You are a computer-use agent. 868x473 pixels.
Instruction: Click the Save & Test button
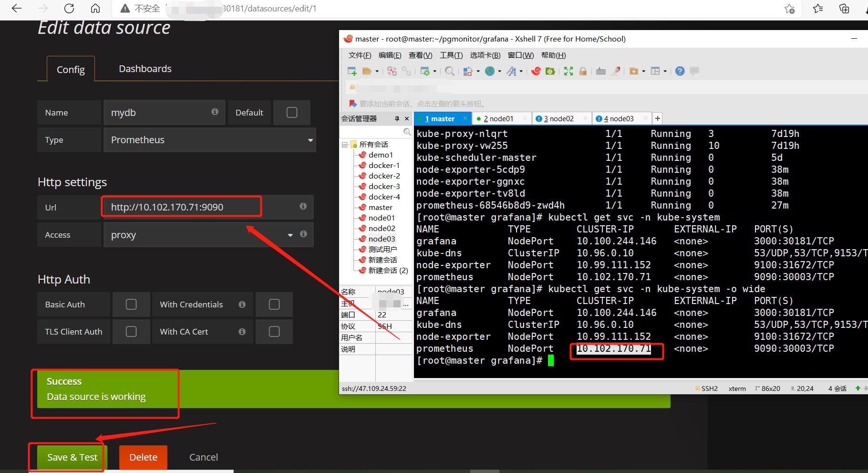[72, 457]
